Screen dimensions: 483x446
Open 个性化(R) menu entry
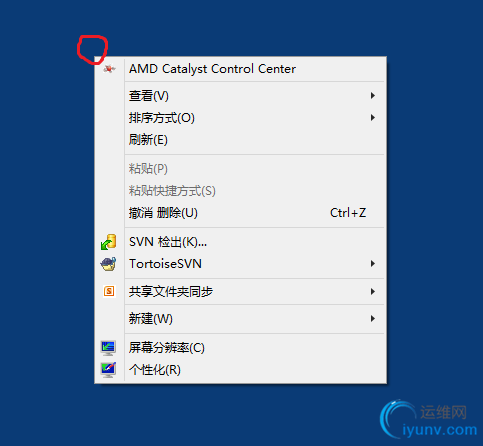(241, 370)
